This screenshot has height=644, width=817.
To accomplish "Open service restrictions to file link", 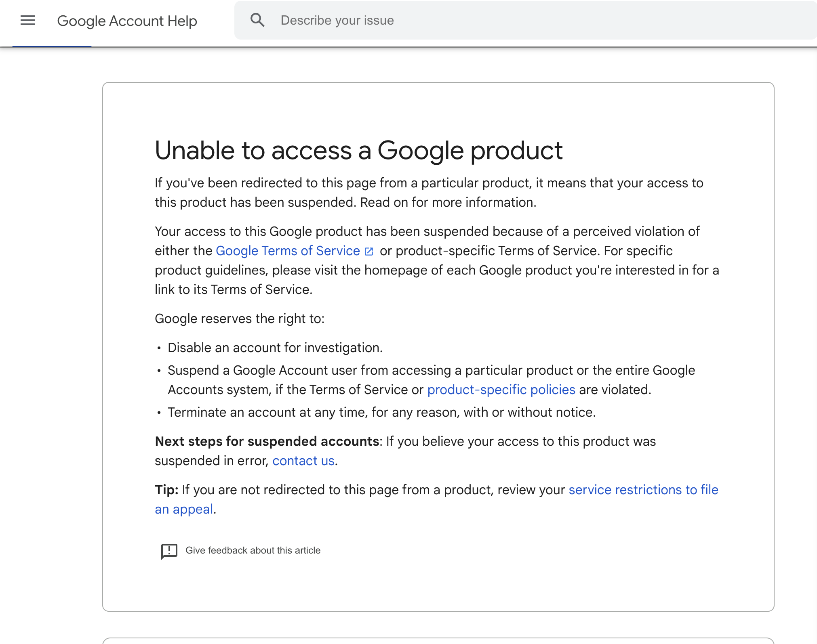I will click(x=643, y=490).
